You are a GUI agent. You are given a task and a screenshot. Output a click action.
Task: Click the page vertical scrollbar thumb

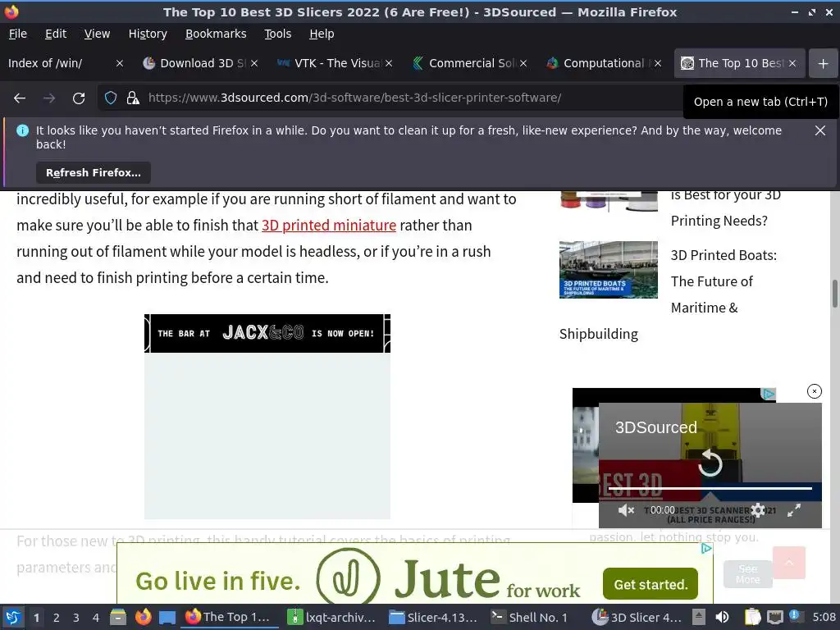(x=834, y=294)
